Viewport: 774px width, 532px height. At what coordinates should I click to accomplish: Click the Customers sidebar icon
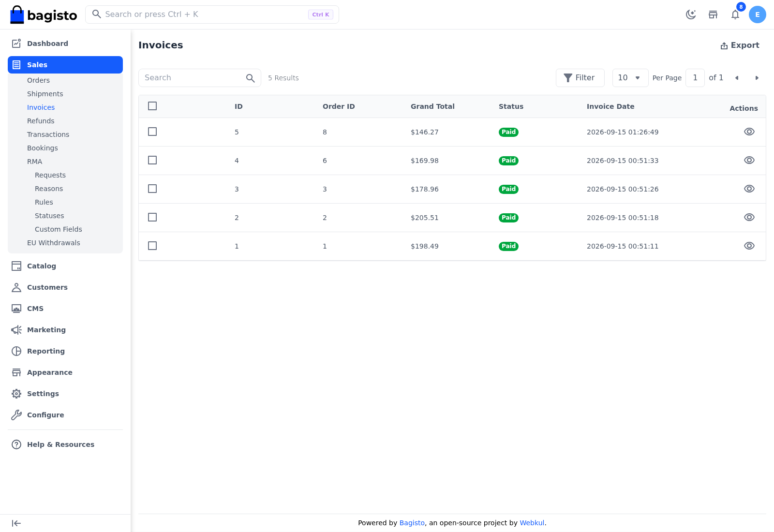(16, 287)
